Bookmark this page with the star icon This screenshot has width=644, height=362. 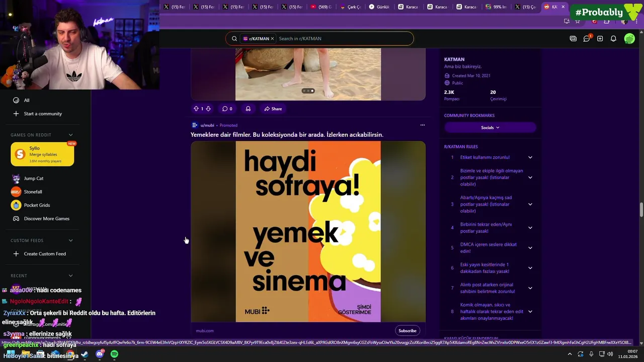click(x=578, y=21)
